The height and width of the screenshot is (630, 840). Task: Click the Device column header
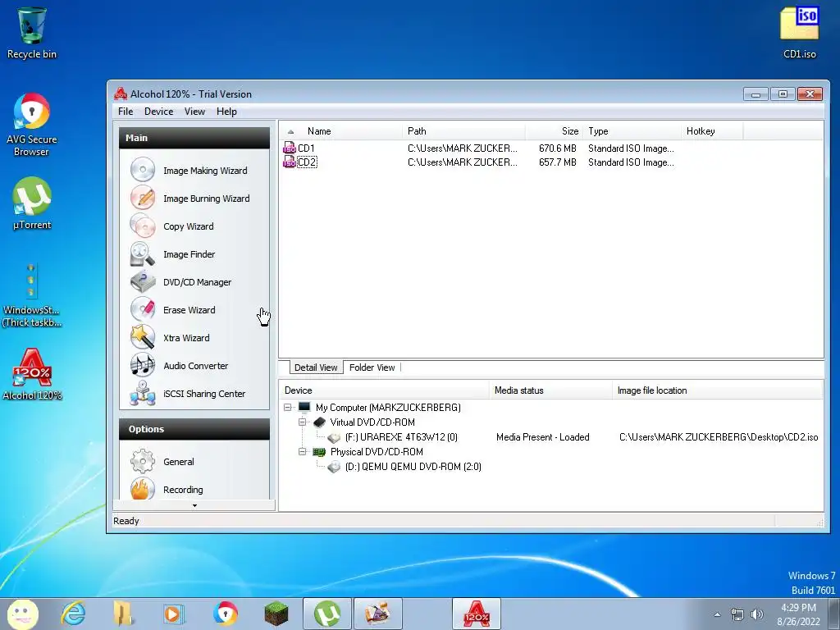(385, 390)
